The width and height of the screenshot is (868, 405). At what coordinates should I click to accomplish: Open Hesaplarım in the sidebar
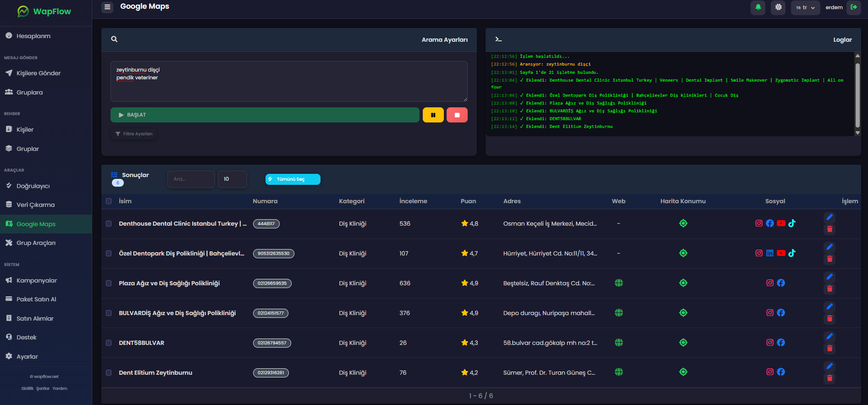coord(46,36)
